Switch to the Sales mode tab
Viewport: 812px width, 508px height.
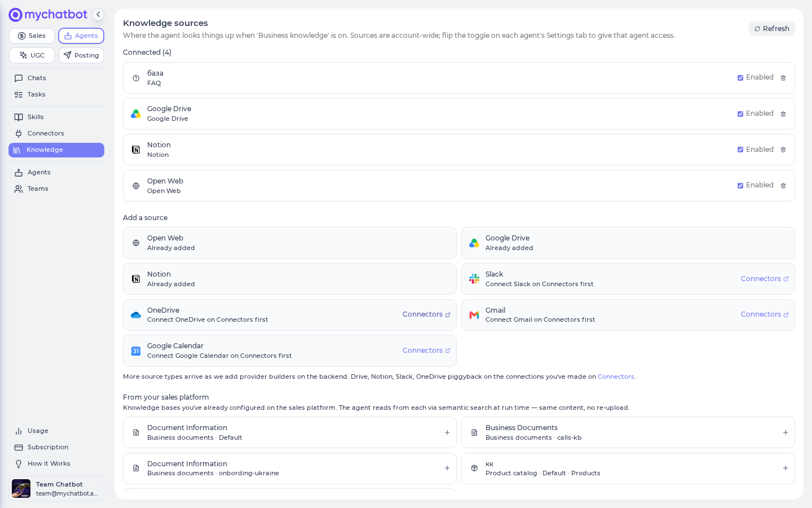(32, 36)
